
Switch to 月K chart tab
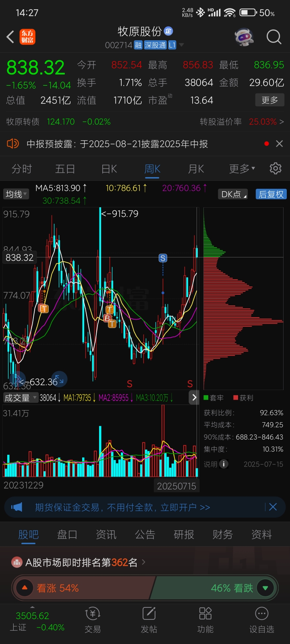coord(196,169)
